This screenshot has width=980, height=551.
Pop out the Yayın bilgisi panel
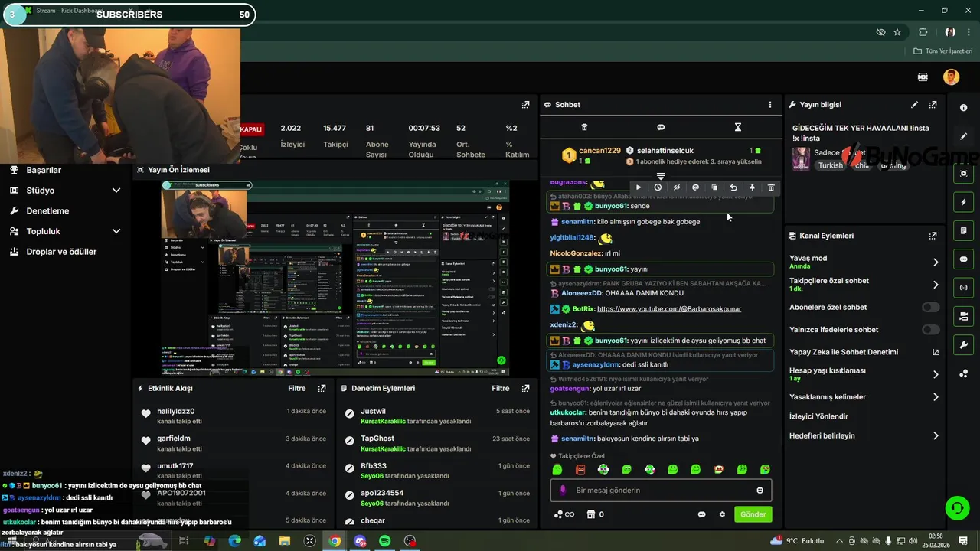click(933, 105)
